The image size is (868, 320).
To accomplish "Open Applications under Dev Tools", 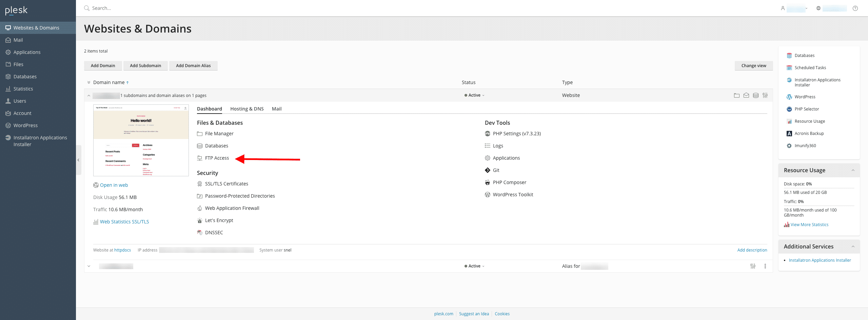I will [502, 158].
